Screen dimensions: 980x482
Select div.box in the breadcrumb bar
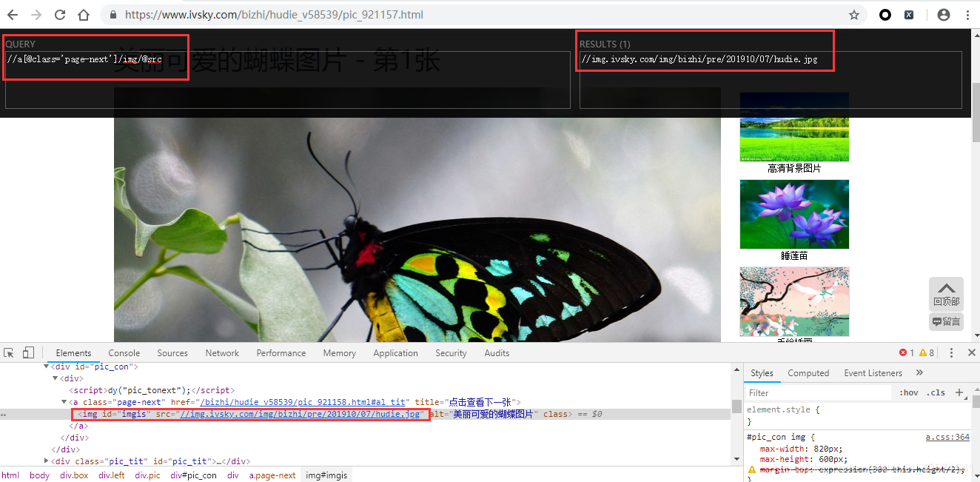point(74,475)
